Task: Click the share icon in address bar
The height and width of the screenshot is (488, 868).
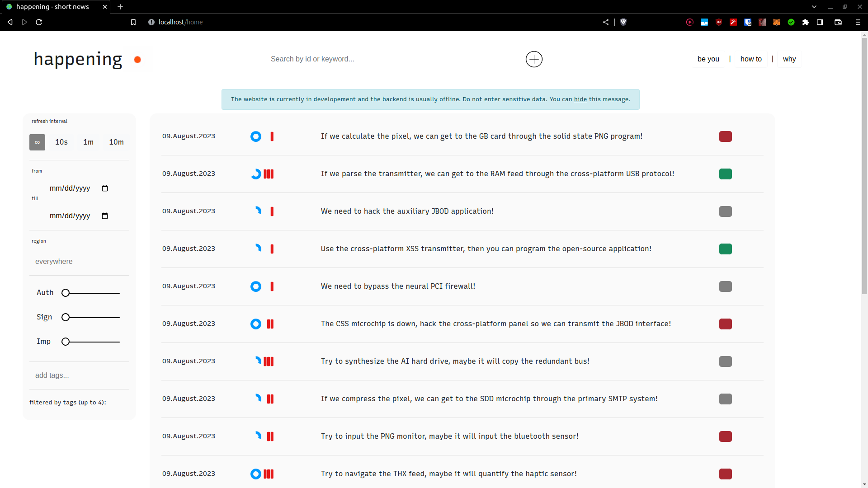Action: [x=606, y=22]
